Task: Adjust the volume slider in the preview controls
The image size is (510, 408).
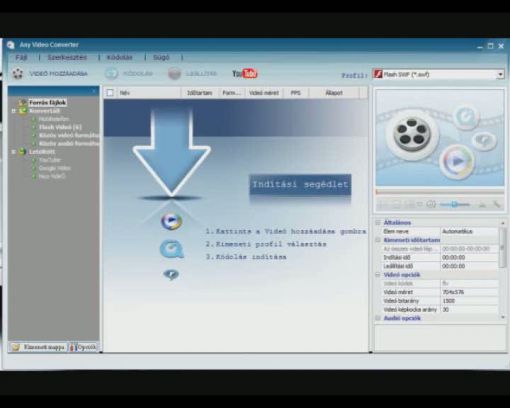Action: click(x=455, y=204)
